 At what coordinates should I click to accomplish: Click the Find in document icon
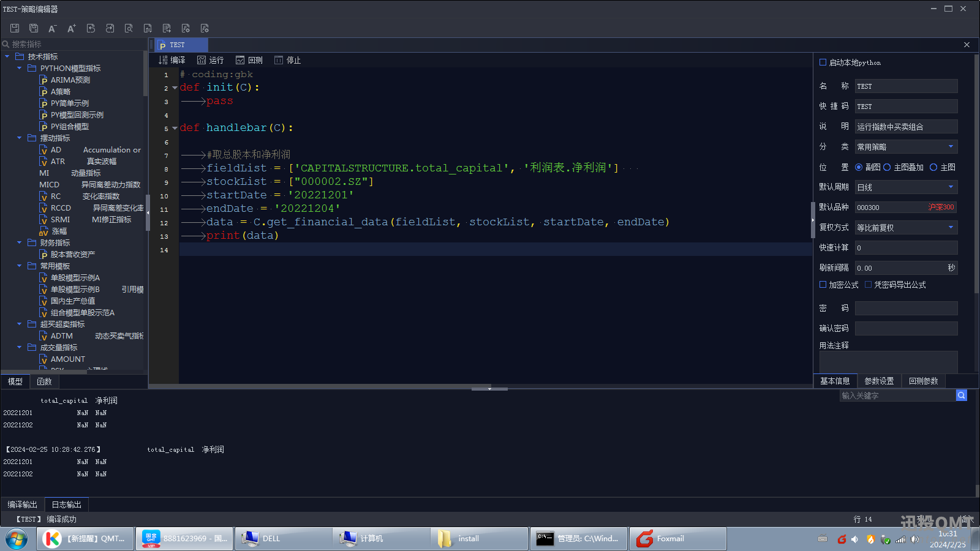129,28
